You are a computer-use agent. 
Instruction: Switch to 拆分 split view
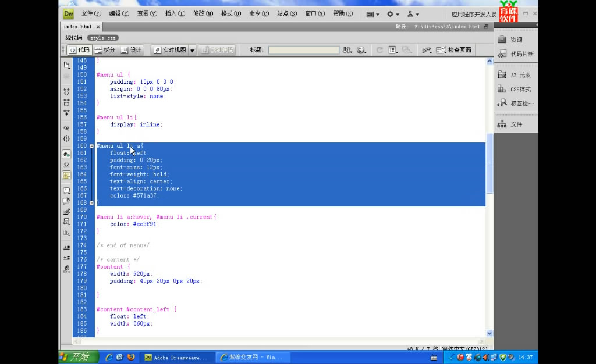(105, 50)
